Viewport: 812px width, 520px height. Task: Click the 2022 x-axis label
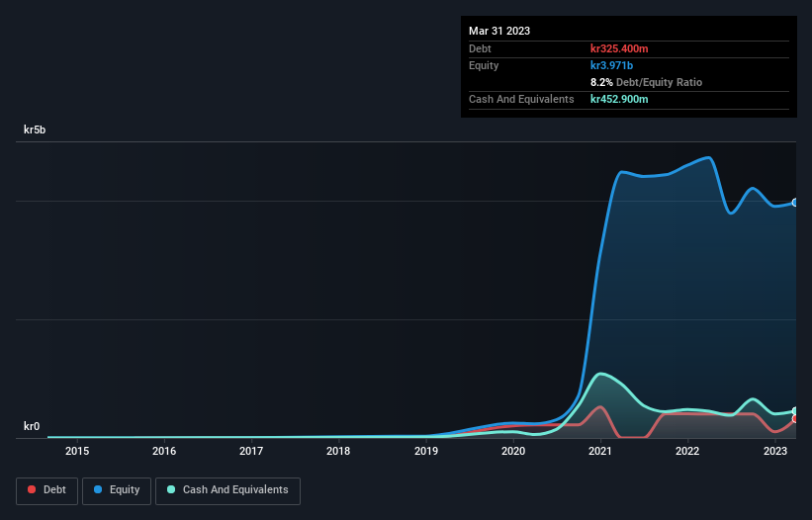click(687, 451)
